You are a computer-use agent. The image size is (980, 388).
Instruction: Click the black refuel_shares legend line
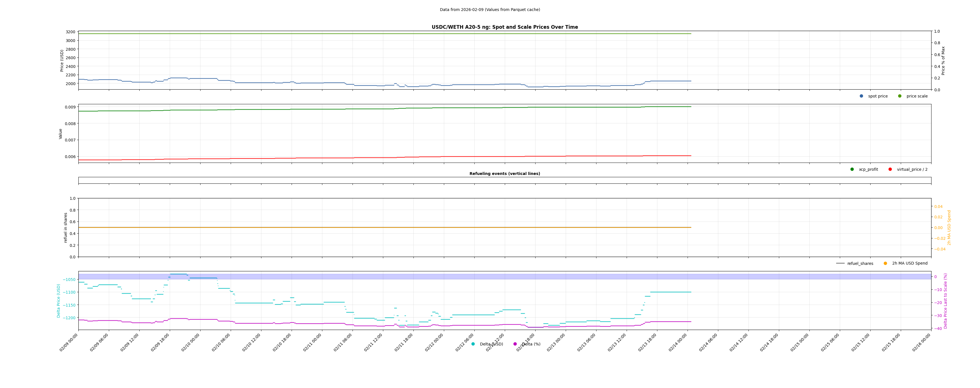click(840, 263)
